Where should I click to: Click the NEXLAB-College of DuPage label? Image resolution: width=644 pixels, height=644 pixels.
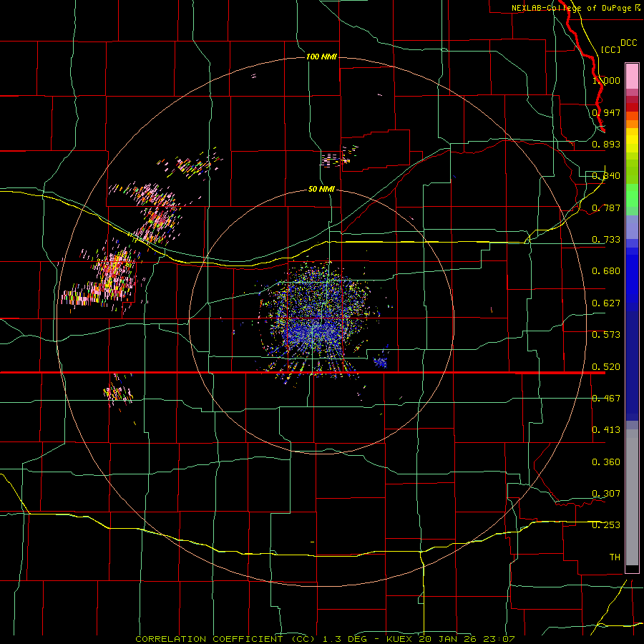coord(575,8)
